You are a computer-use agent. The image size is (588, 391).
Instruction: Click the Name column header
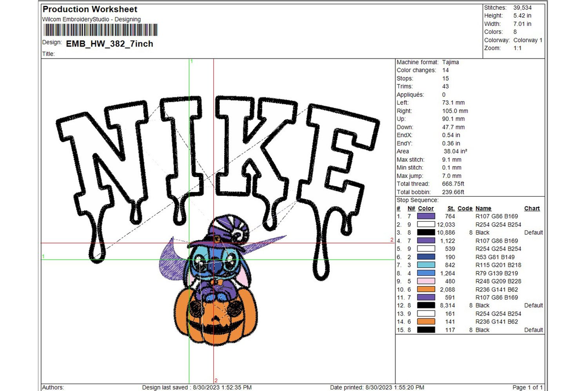(x=483, y=208)
